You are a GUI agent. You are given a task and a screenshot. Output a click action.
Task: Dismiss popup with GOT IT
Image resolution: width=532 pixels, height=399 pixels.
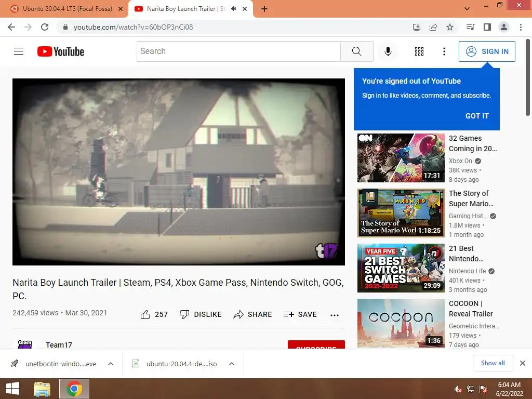pos(477,116)
